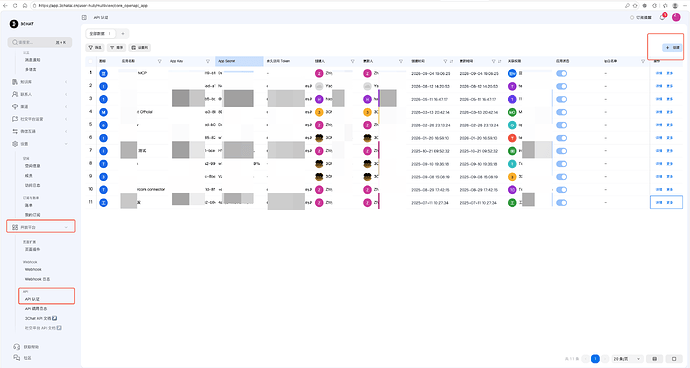Click the filter funnel icon in IP whitelist column header
Image resolution: width=690 pixels, height=368 pixels.
click(643, 61)
